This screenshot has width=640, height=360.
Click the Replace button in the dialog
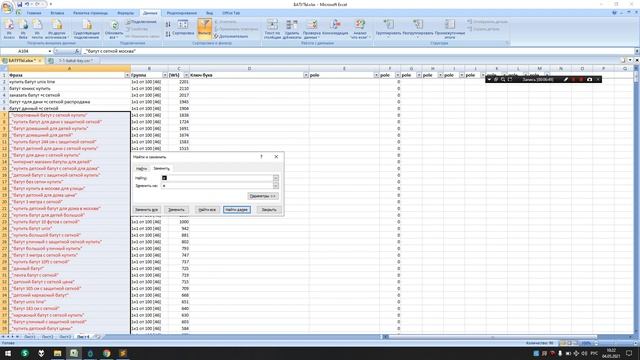pyautogui.click(x=176, y=209)
